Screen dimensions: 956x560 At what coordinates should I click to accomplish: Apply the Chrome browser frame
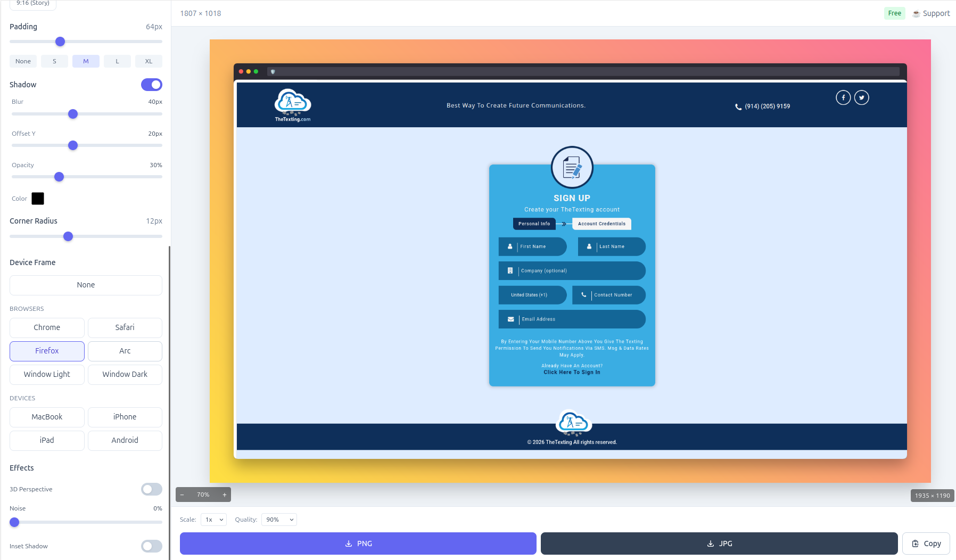pos(47,327)
